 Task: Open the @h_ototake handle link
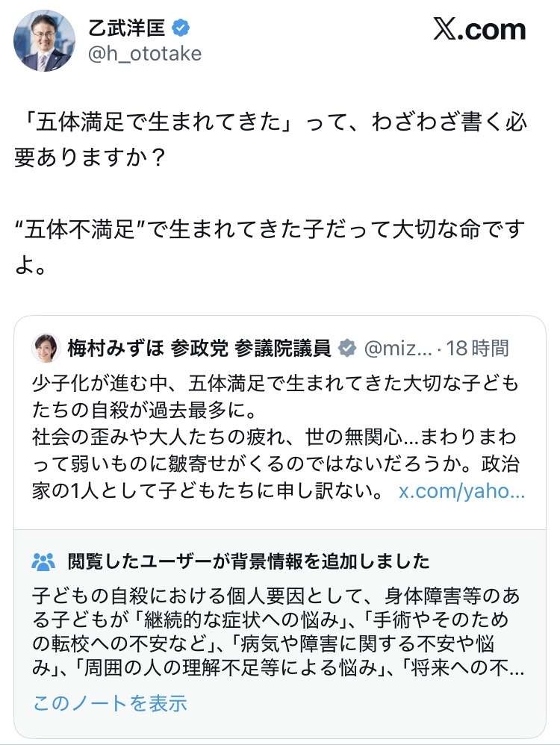[145, 54]
